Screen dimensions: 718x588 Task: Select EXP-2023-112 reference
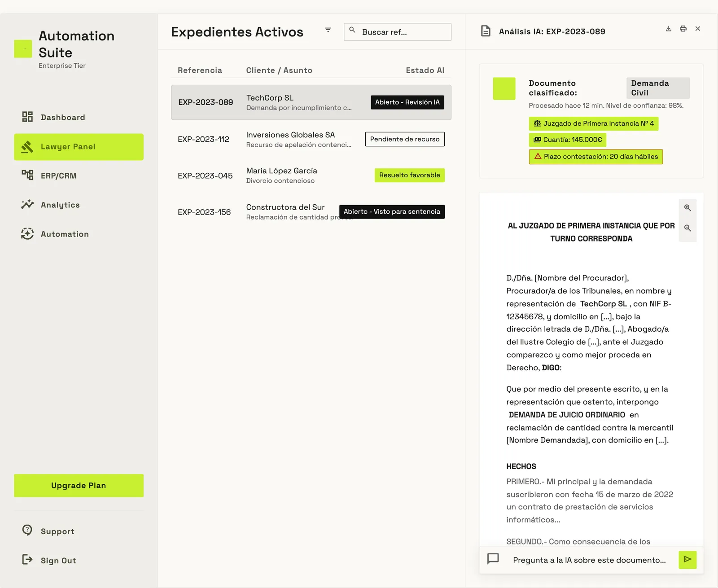(x=203, y=139)
